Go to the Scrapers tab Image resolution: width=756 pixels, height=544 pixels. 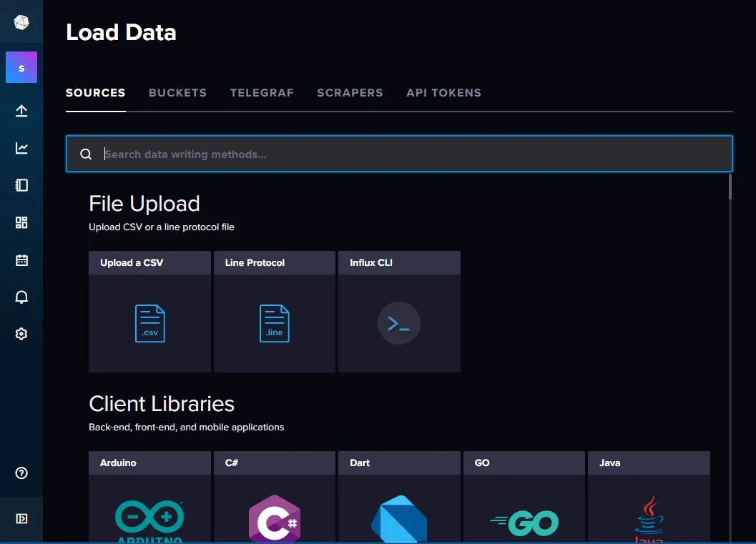tap(350, 93)
